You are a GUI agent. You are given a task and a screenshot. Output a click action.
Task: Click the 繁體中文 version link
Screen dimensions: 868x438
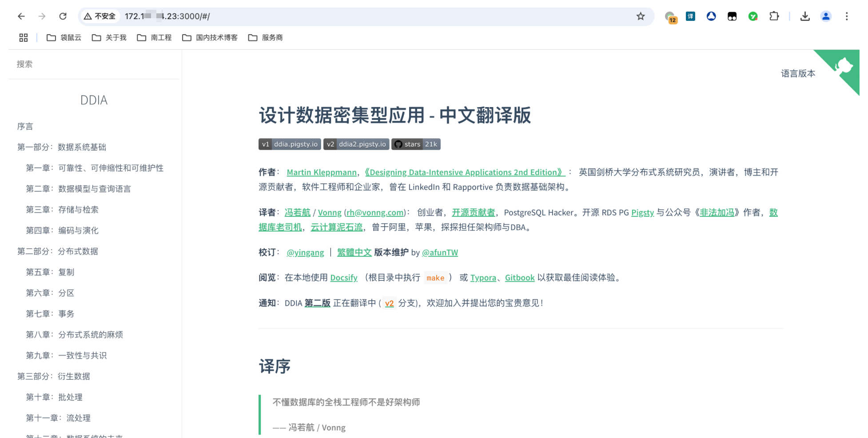click(354, 252)
